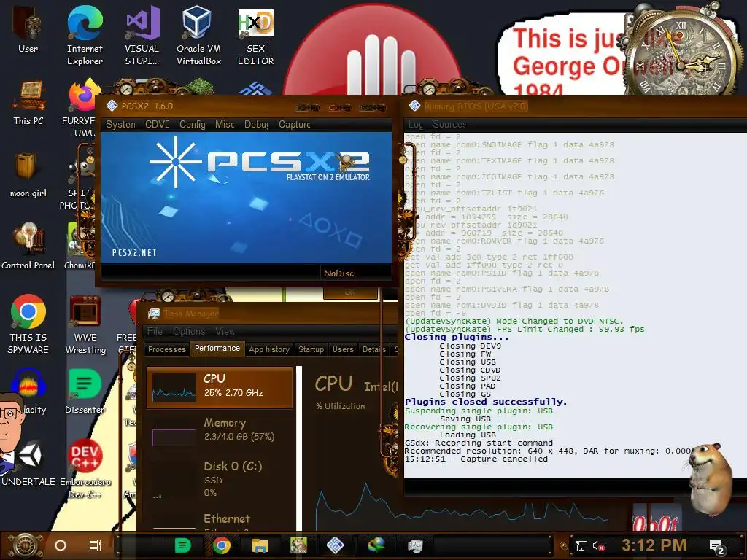Image resolution: width=747 pixels, height=560 pixels.
Task: Open VISUAL STUPI... desktop shortcut
Action: [142, 36]
